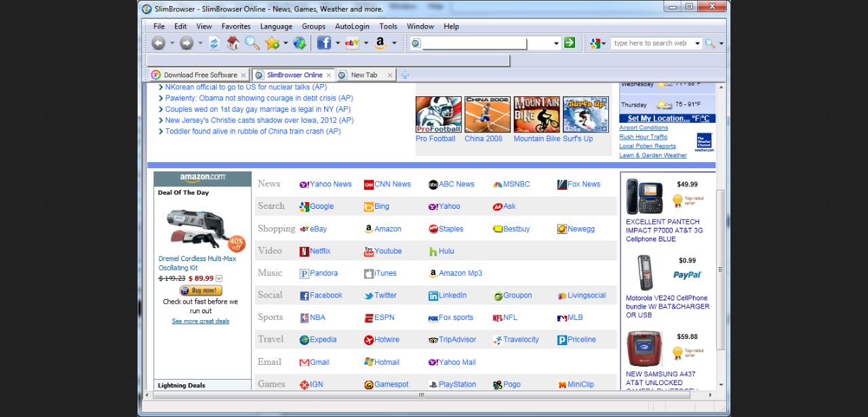
Task: Open the Netflix link in Video row
Action: (x=319, y=251)
